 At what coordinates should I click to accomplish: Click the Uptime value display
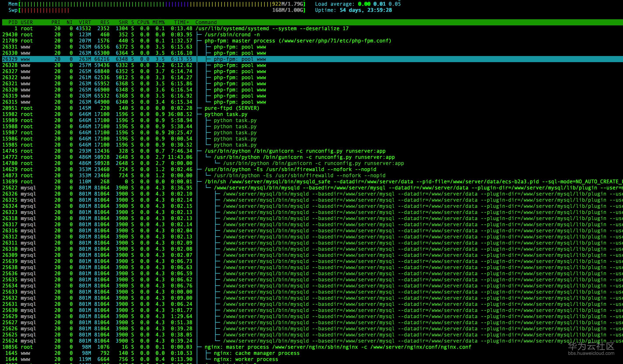[x=365, y=10]
